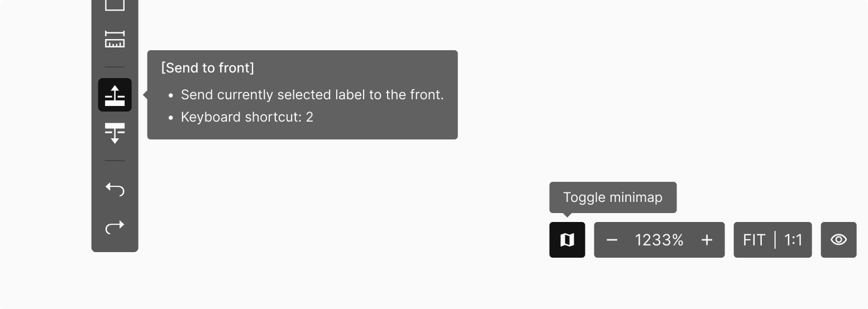Image resolution: width=868 pixels, height=309 pixels.
Task: Click the Toggle minimap tooltip label
Action: coord(613,197)
